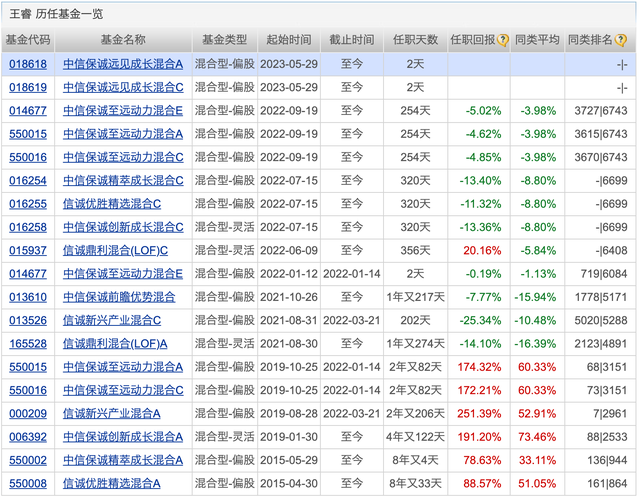Screen dimensions: 640x499
Task: Click the 基金名称 column header
Action: pos(123,40)
